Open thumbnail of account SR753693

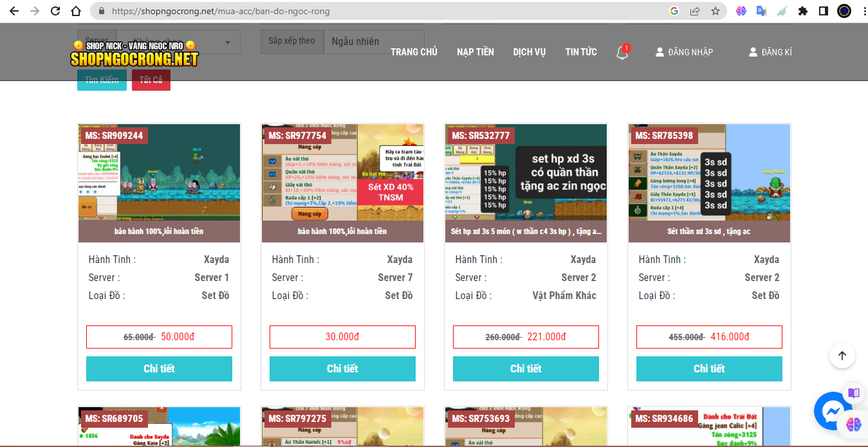(526, 426)
